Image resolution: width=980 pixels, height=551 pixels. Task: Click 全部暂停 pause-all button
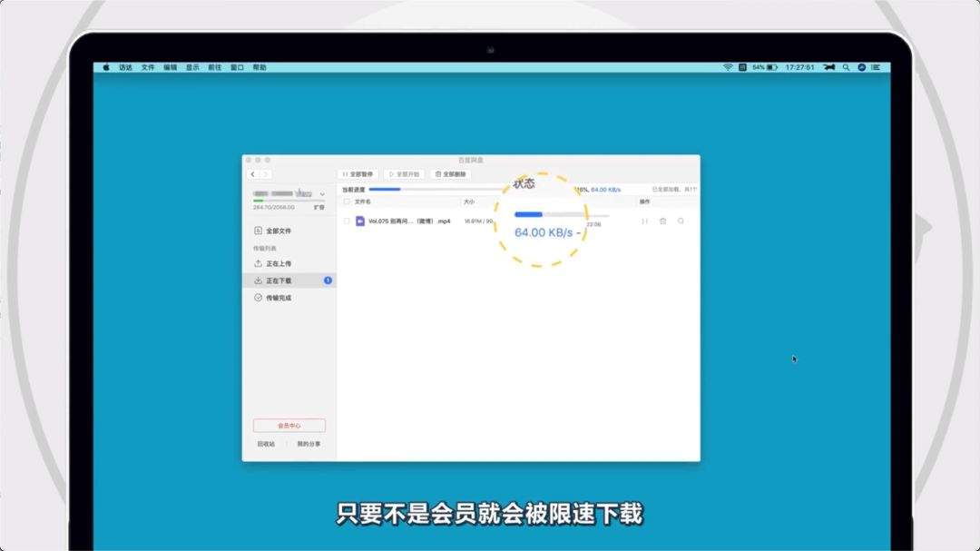[358, 174]
